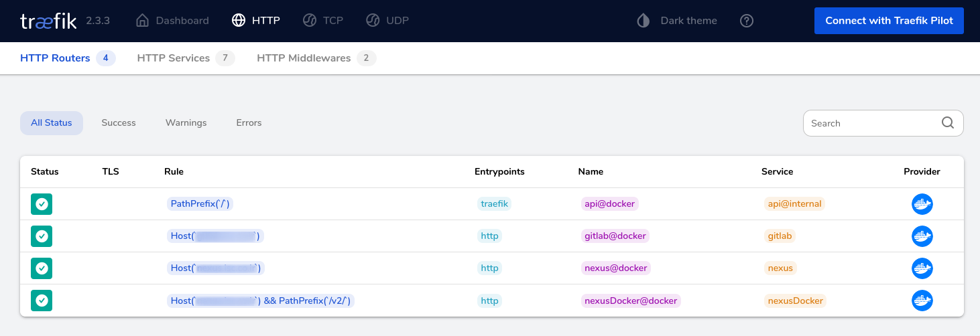This screenshot has height=336, width=980.
Task: Click the HTTP Middlewares count badge 2
Action: pyautogui.click(x=367, y=58)
